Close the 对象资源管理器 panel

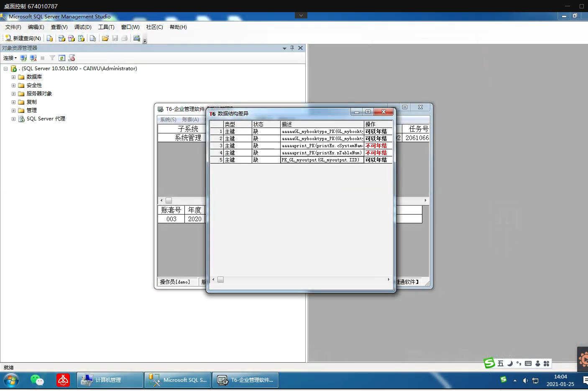click(300, 48)
